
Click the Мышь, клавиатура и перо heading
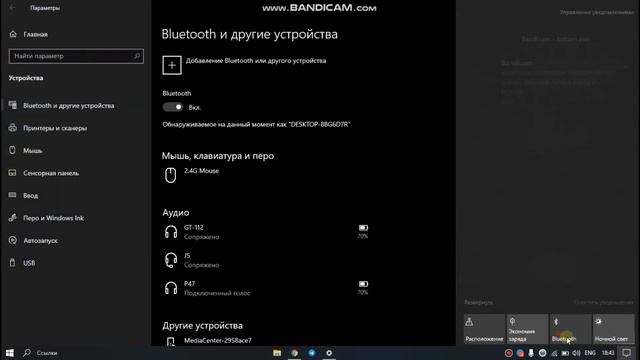click(x=218, y=156)
